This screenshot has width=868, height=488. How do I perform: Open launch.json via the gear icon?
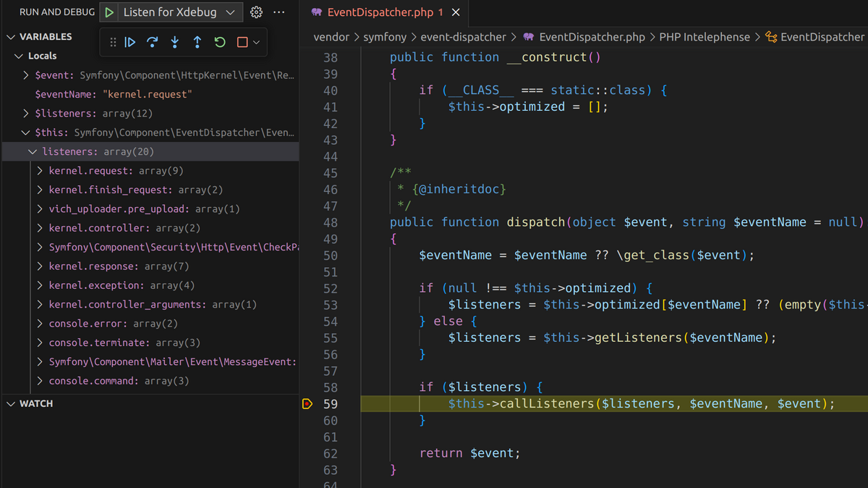256,12
